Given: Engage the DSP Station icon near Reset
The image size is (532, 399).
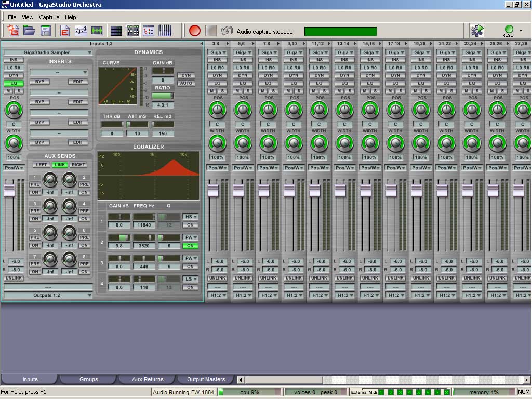Looking at the screenshot, I should [x=477, y=30].
